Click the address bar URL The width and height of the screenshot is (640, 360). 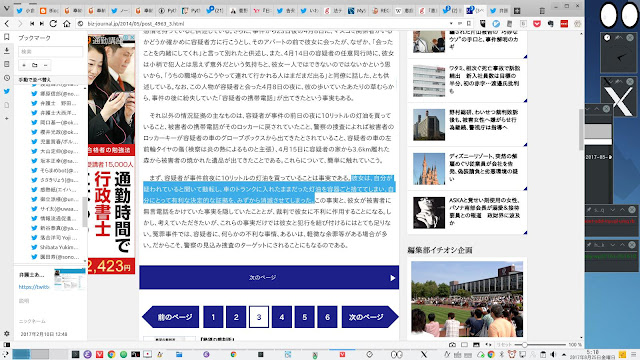coord(136,24)
